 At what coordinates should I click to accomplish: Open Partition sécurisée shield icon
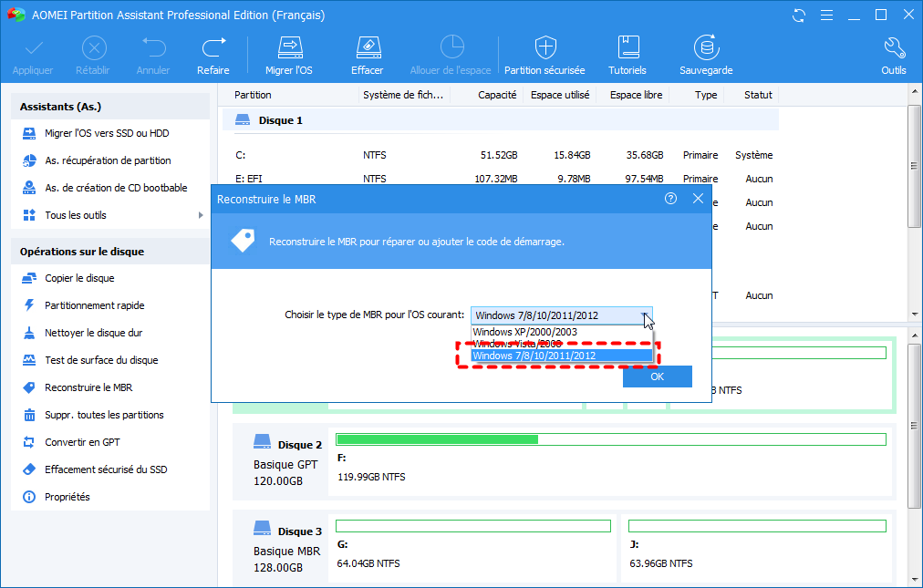coord(545,47)
